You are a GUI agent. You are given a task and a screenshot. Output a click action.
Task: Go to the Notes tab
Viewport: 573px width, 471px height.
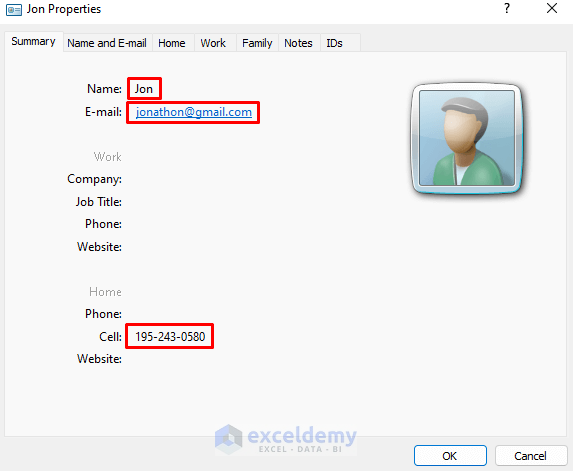299,43
